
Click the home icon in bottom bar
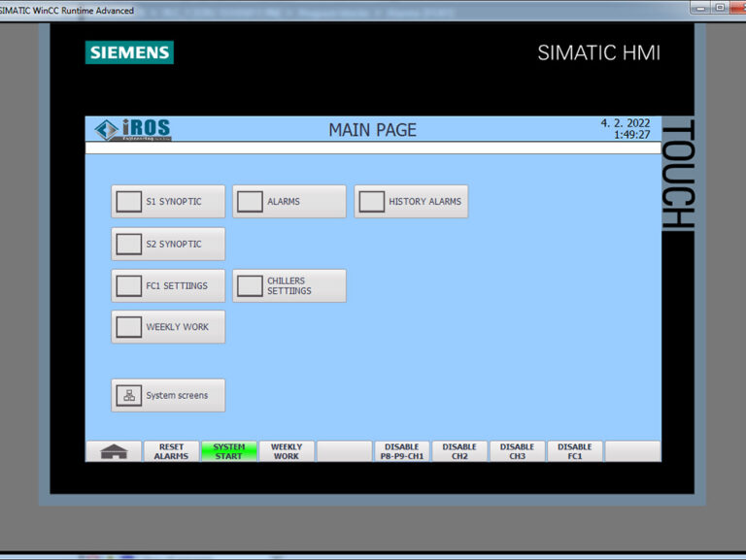(x=114, y=451)
